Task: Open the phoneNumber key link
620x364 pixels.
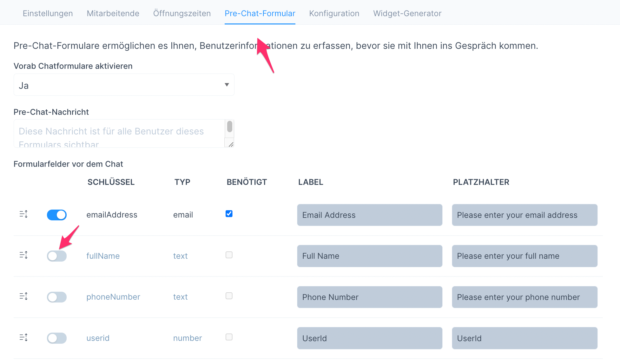Action: (113, 297)
